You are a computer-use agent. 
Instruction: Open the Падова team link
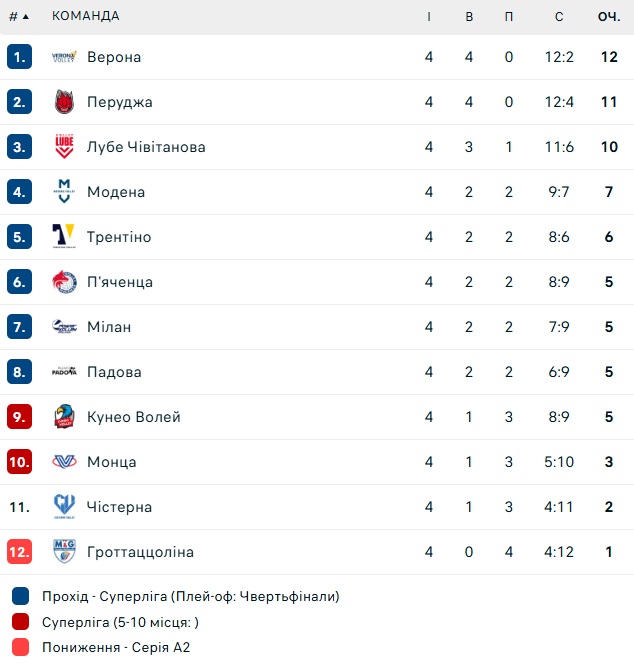[x=114, y=372]
